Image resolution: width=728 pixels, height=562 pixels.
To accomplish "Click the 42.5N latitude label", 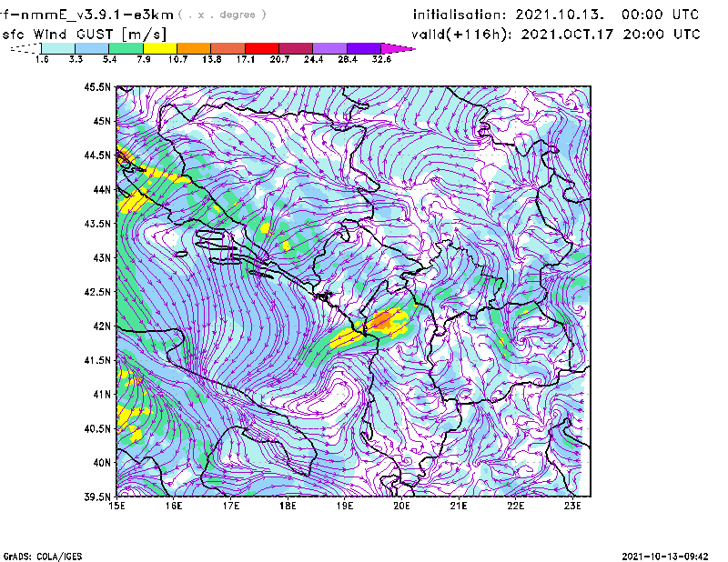I will coord(97,292).
